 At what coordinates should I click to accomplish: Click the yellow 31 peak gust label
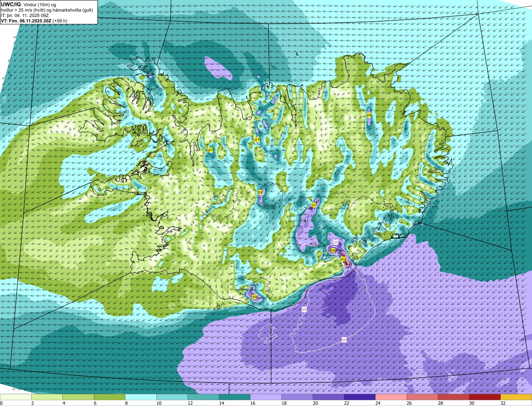(x=314, y=205)
